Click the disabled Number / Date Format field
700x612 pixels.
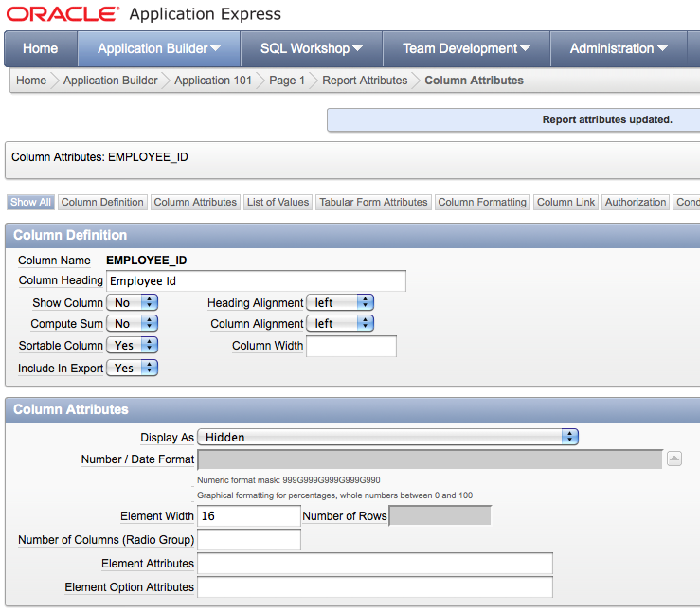click(430, 459)
